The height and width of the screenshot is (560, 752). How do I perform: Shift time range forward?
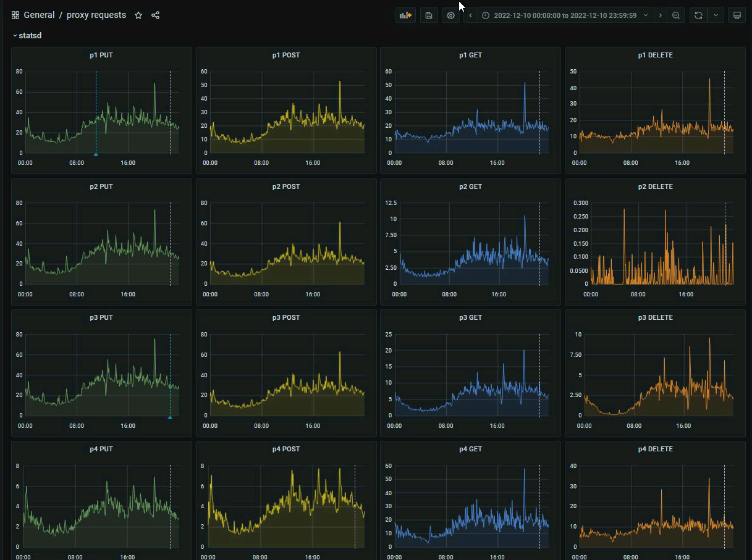(661, 15)
